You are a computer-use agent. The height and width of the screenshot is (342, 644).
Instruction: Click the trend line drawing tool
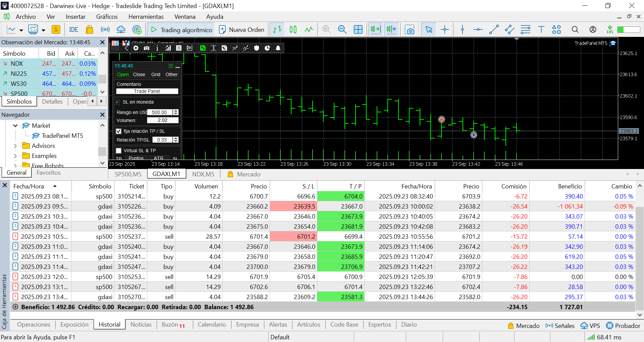494,30
